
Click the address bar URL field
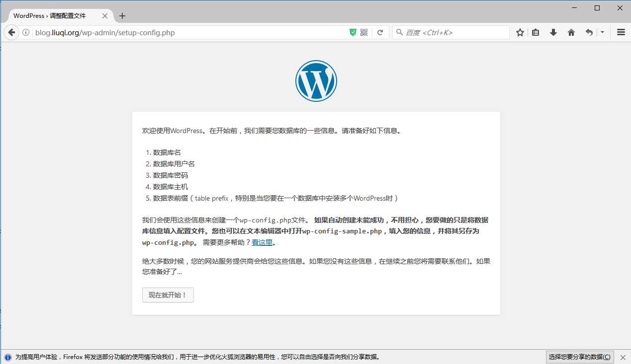coord(189,33)
